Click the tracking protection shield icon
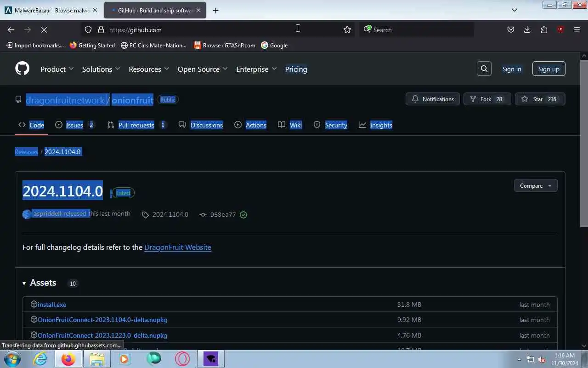This screenshot has width=588, height=368. [x=88, y=29]
